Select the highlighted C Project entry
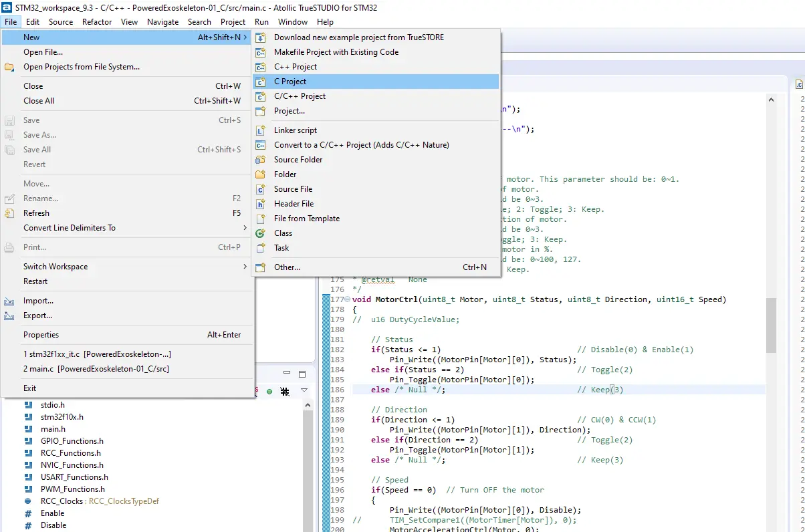Viewport: 805px width, 532px height. click(376, 82)
